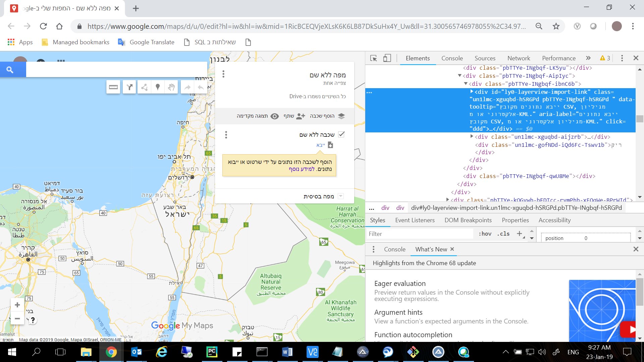Click the DevTools warnings count indicator
The height and width of the screenshot is (362, 644).
pyautogui.click(x=605, y=58)
